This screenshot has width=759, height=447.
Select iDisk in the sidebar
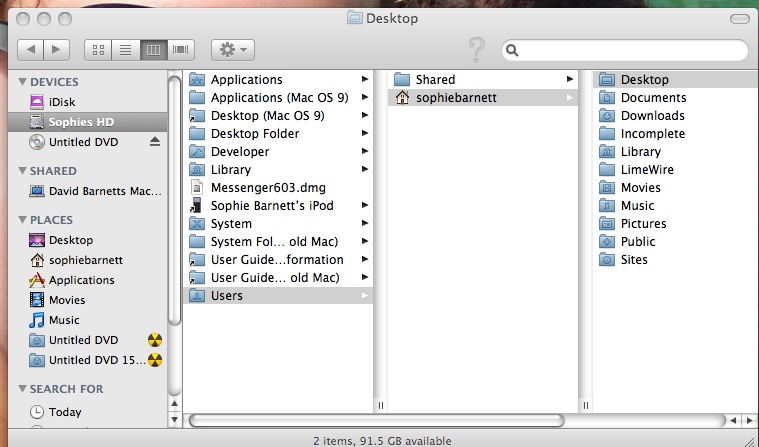click(87, 102)
